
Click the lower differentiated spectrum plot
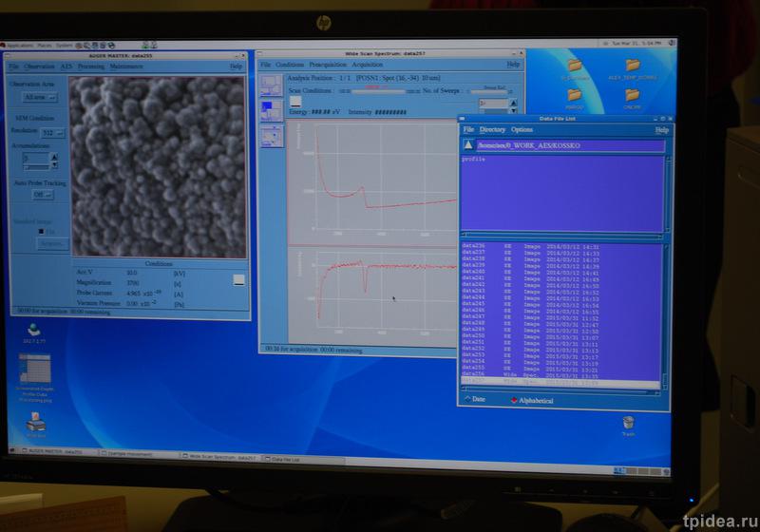tap(372, 296)
